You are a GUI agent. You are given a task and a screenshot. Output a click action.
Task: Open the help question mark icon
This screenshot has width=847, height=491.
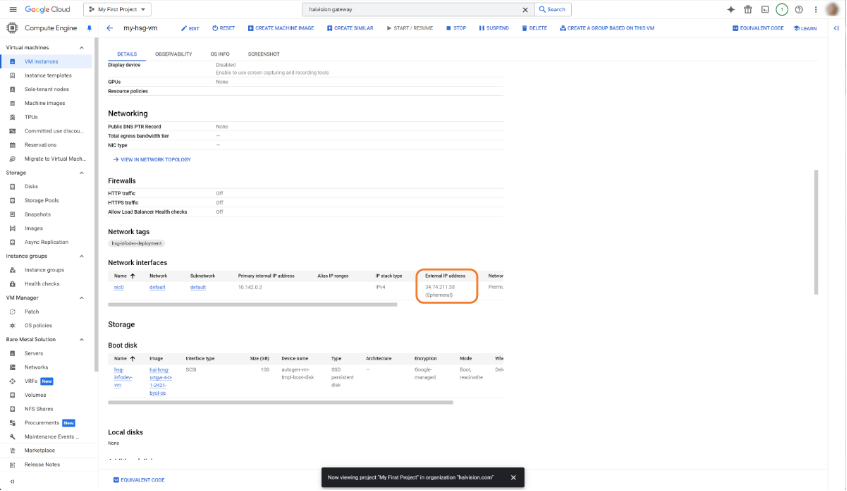[799, 9]
